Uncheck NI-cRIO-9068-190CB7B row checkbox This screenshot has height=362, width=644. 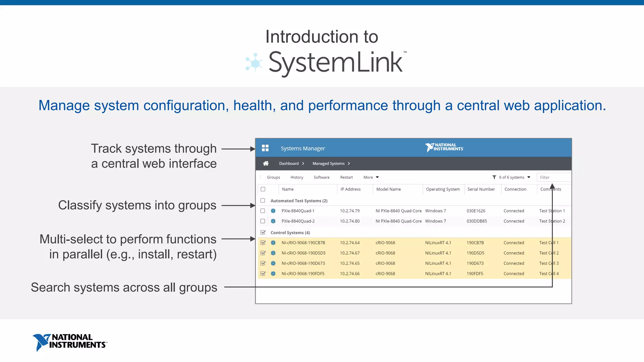coord(263,243)
